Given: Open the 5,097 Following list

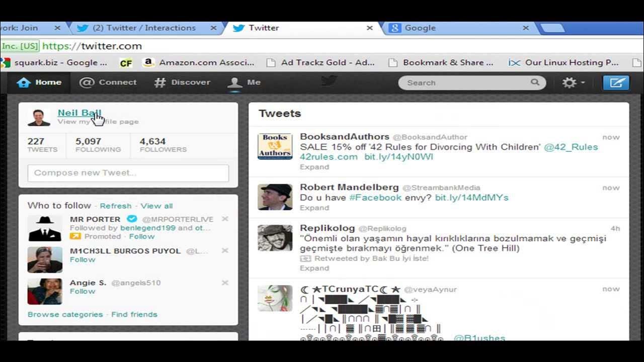Looking at the screenshot, I should click(98, 145).
